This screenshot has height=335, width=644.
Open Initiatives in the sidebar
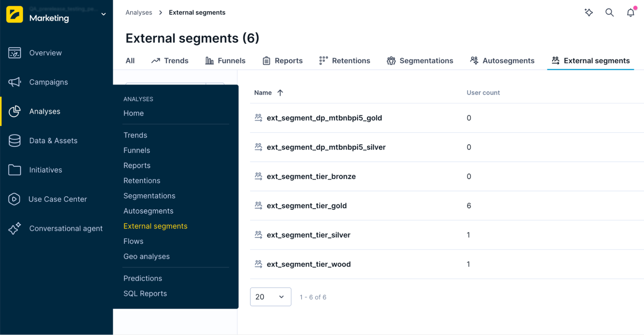coord(46,170)
